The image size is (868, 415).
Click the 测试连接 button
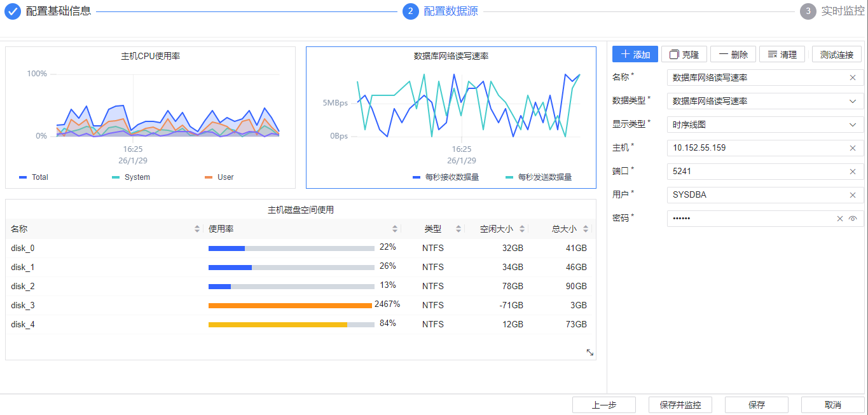(x=837, y=55)
